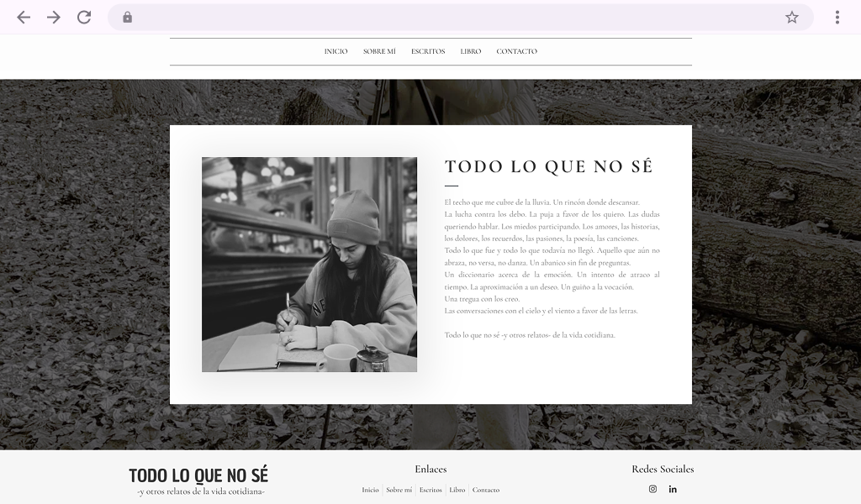
Task: Click the photo of the woman writing
Action: click(309, 264)
